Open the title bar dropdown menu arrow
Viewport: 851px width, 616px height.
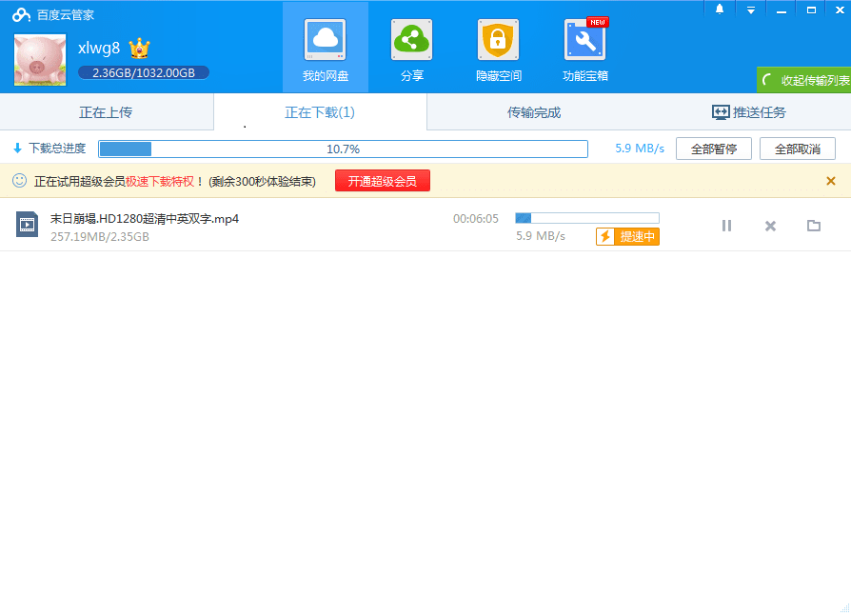point(751,10)
